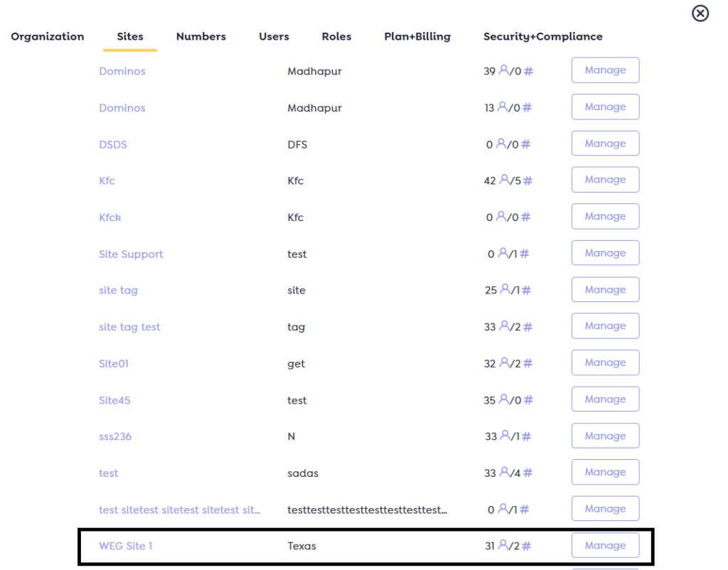Select the Security+Compliance tab

(x=542, y=36)
